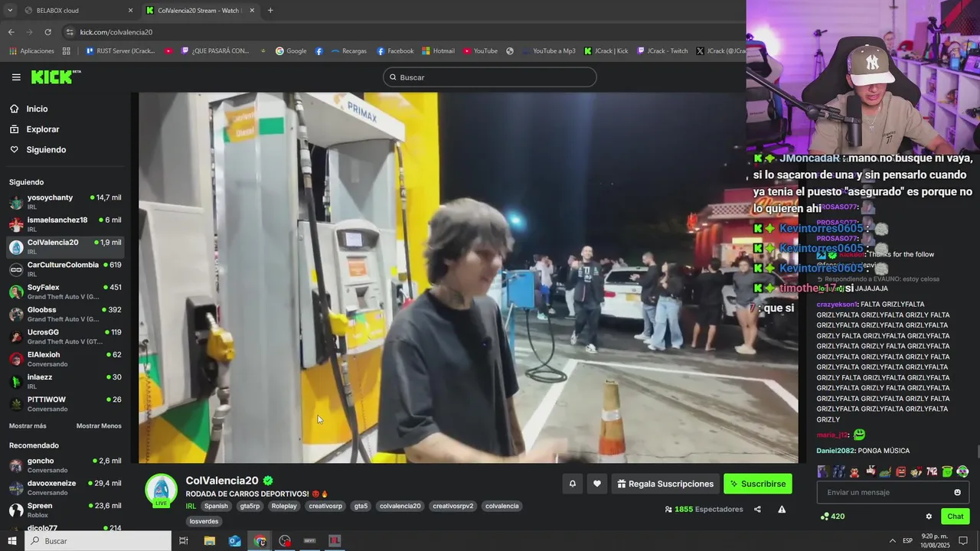Viewport: 980px width, 551px height.
Task: Open Siguiendo in sidebar
Action: pyautogui.click(x=46, y=150)
